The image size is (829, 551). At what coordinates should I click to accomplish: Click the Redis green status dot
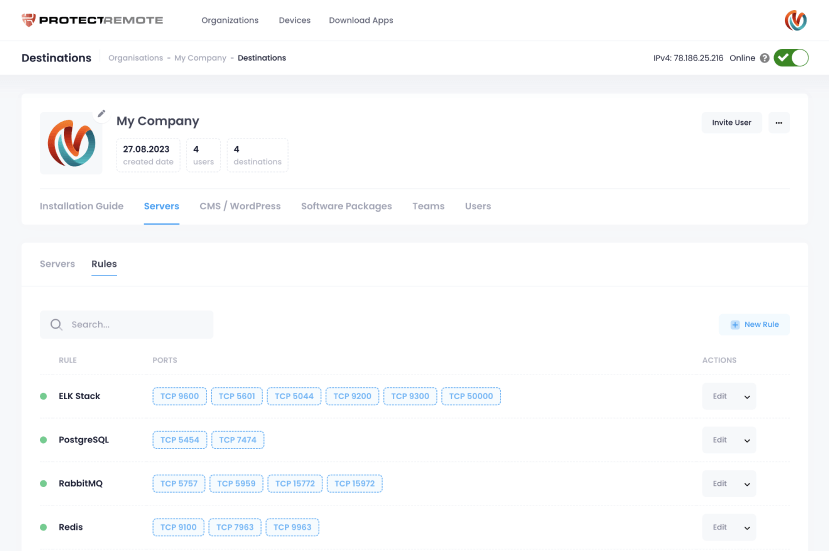(x=43, y=527)
